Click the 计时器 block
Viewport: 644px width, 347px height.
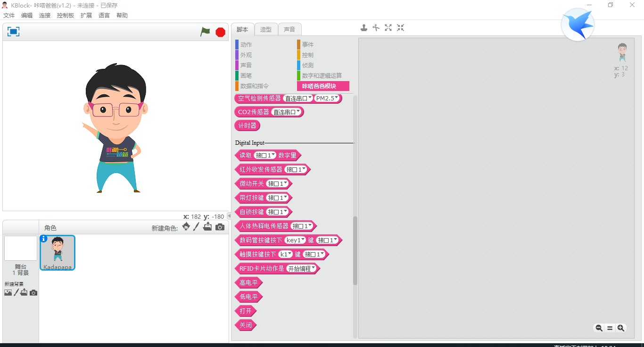click(247, 125)
